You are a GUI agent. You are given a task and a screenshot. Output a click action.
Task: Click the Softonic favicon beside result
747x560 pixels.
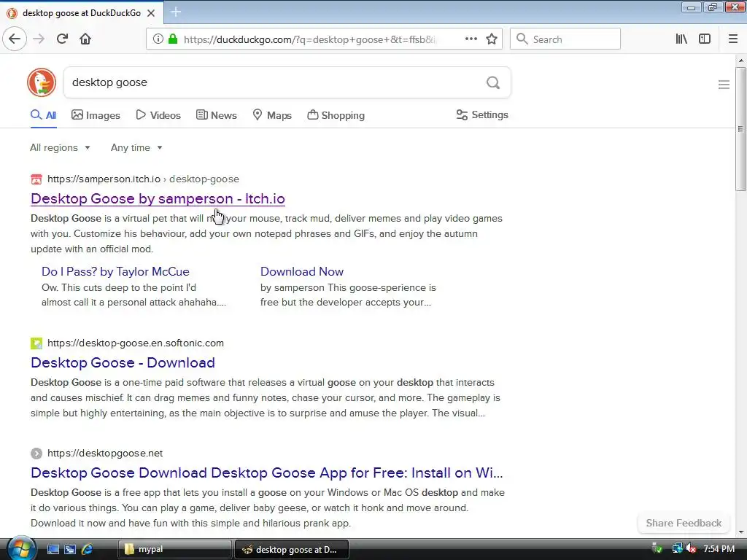(x=36, y=343)
